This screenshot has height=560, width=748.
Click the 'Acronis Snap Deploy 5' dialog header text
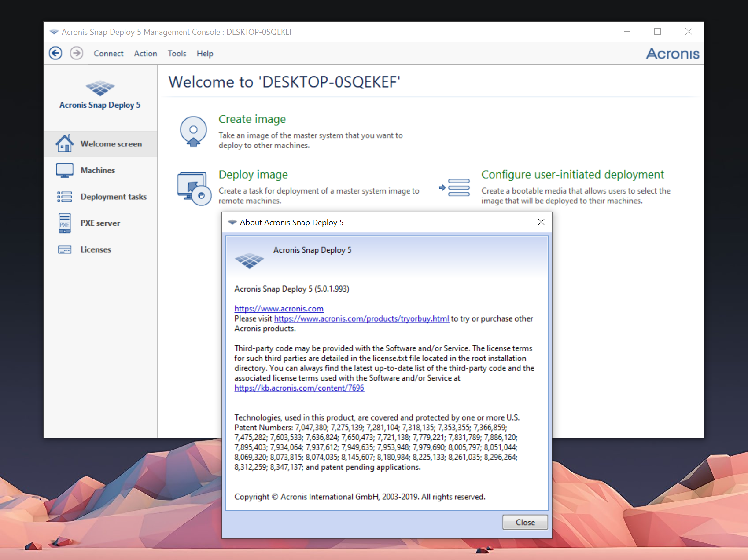(x=312, y=250)
